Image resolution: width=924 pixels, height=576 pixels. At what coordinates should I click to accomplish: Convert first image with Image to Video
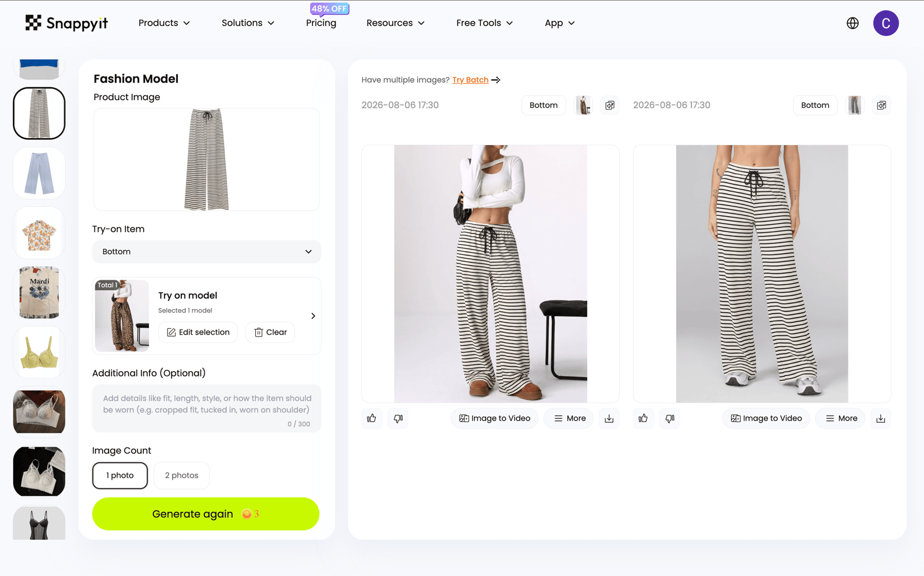(494, 418)
